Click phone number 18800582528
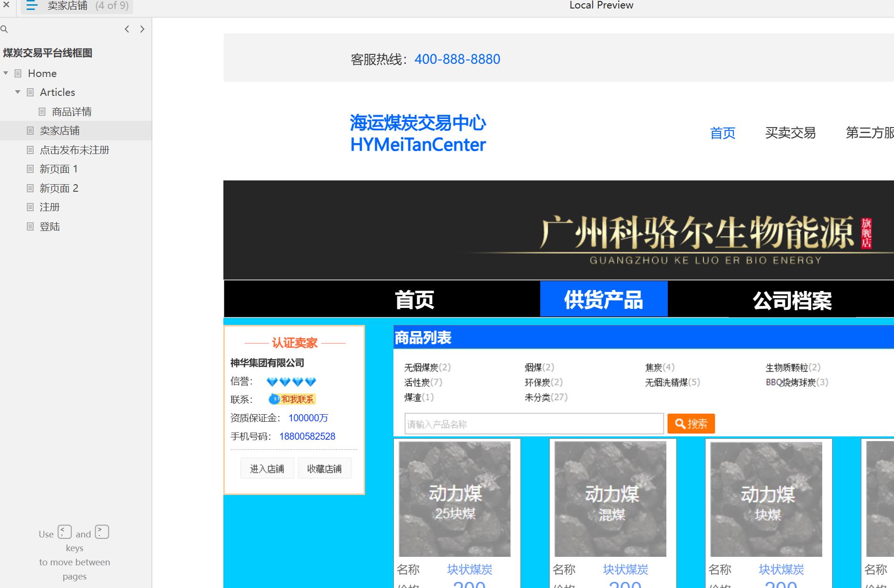This screenshot has width=894, height=588. 307,436
